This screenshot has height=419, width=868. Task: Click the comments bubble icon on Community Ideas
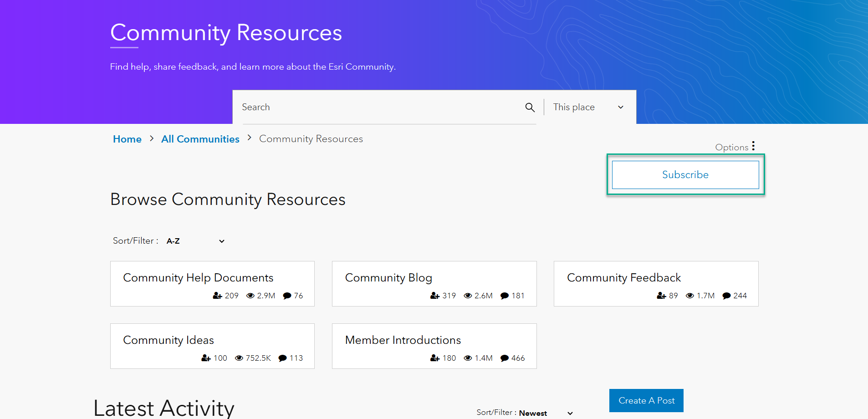(281, 358)
